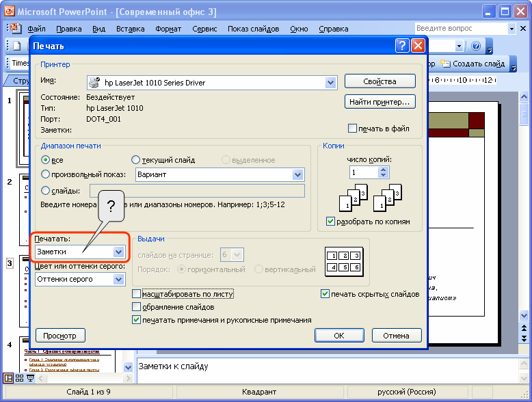
Task: Select the 'слайды' radio button
Action: [45, 190]
